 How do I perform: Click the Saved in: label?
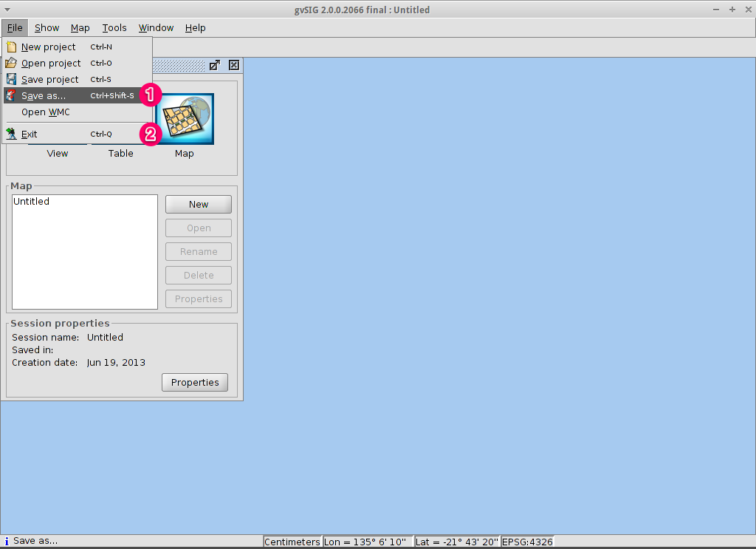(32, 349)
